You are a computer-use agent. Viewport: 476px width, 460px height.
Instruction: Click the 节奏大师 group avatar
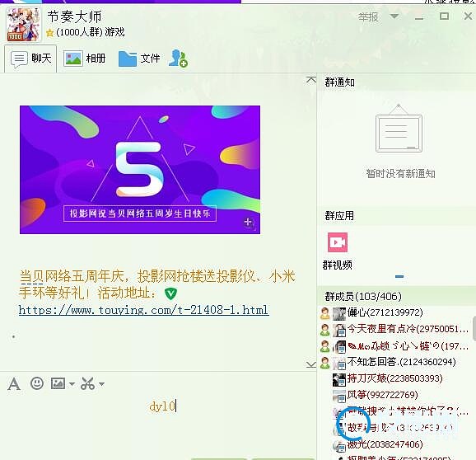[23, 24]
